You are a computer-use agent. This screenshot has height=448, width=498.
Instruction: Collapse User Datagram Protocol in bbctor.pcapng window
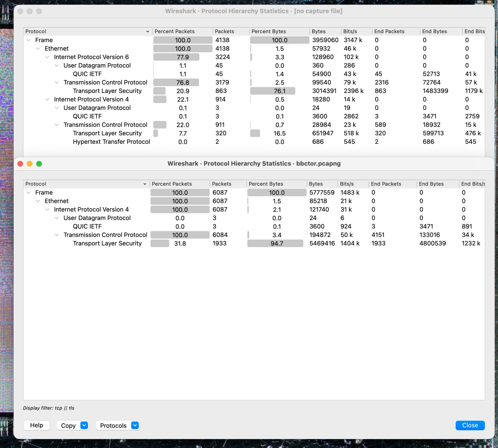(x=57, y=218)
